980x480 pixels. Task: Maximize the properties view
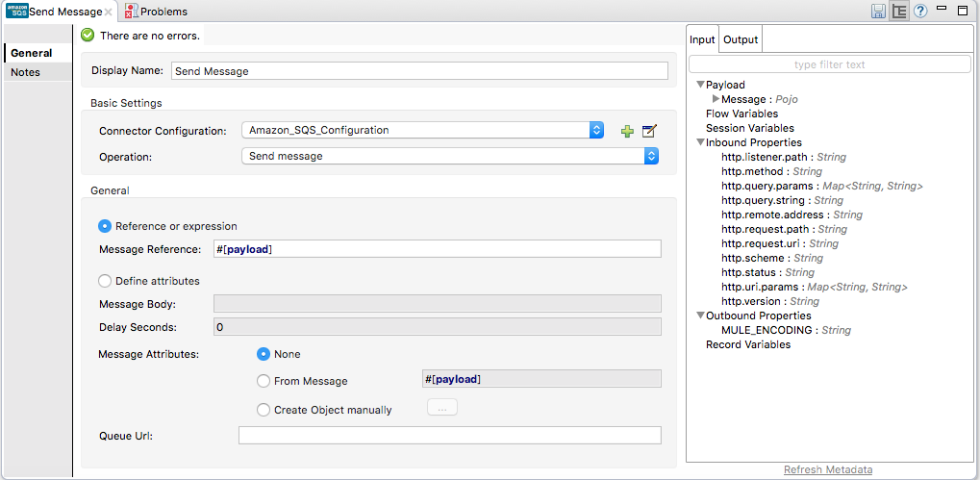pyautogui.click(x=963, y=11)
